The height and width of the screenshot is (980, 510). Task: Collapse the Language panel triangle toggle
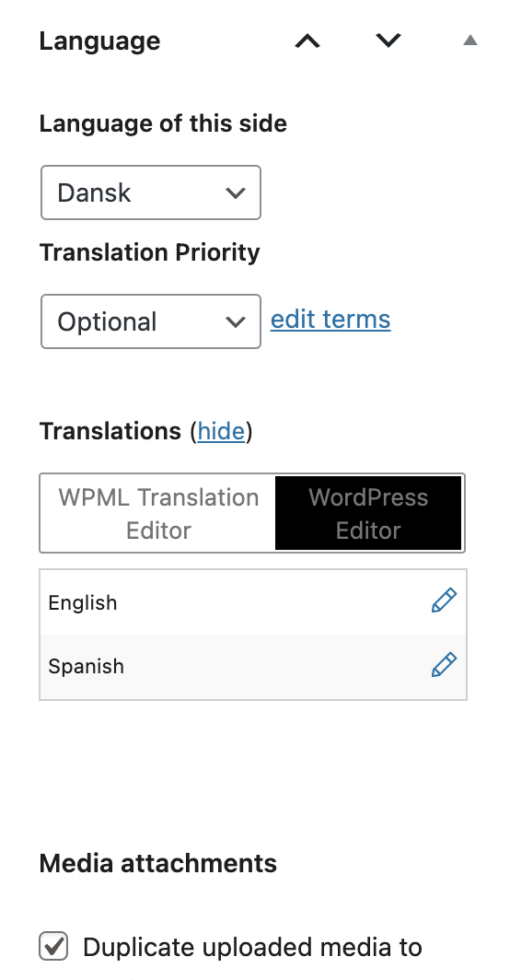pos(470,41)
